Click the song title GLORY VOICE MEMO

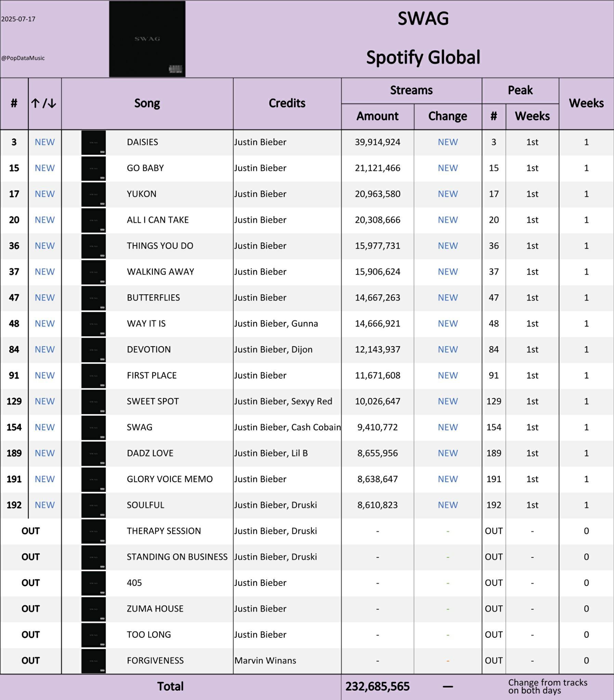click(x=170, y=479)
